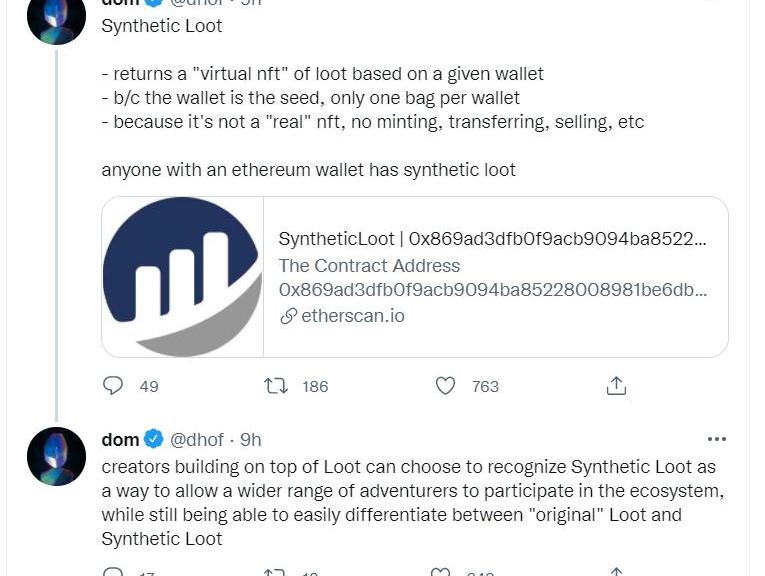765x576 pixels.
Task: Visit the etherscan.io domain link
Action: (352, 316)
